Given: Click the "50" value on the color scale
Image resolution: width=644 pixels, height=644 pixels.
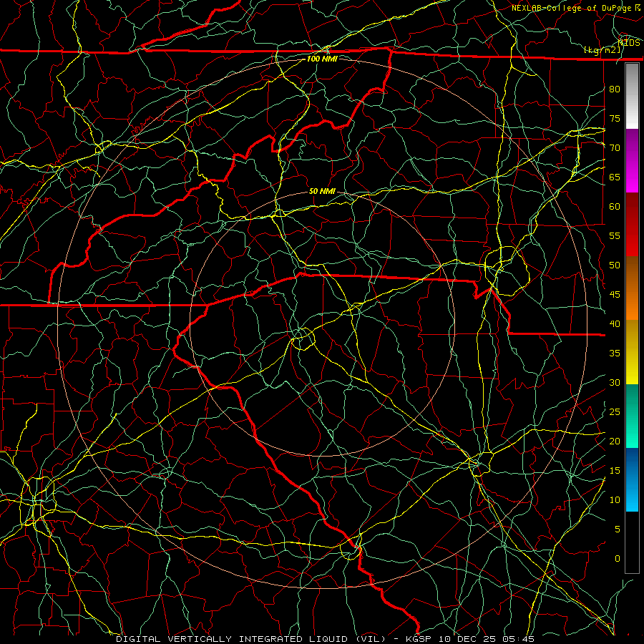Looking at the screenshot, I should (x=615, y=265).
